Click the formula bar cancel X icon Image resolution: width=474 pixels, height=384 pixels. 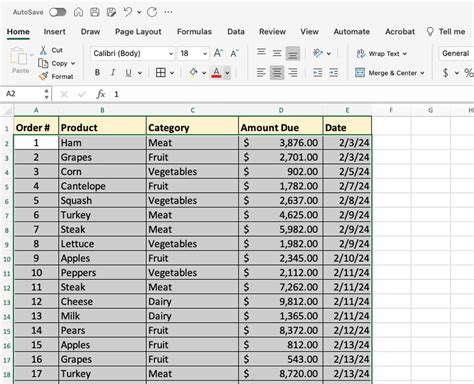pyautogui.click(x=64, y=94)
